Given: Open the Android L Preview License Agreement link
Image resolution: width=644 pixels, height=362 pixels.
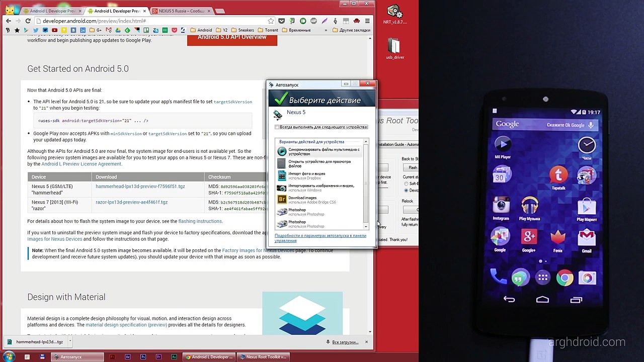Looking at the screenshot, I should (x=81, y=164).
